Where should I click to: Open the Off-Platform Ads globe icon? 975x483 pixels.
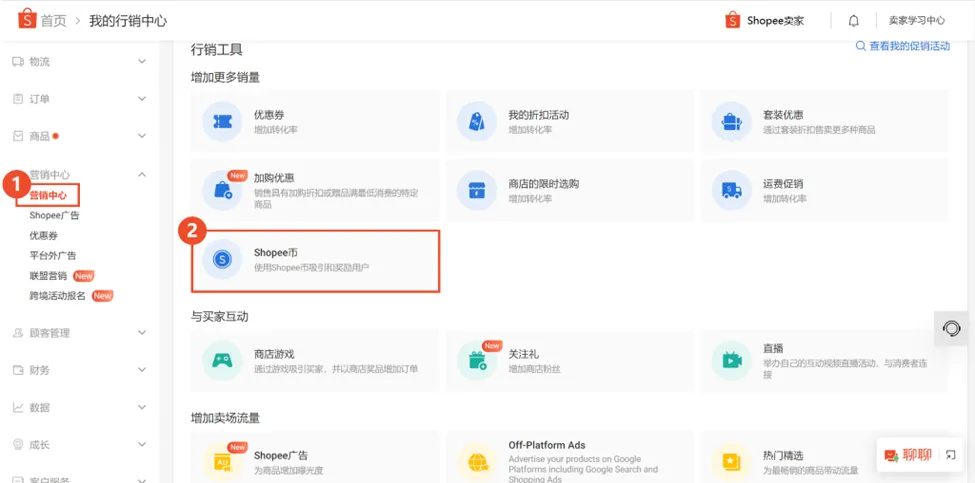pyautogui.click(x=477, y=462)
